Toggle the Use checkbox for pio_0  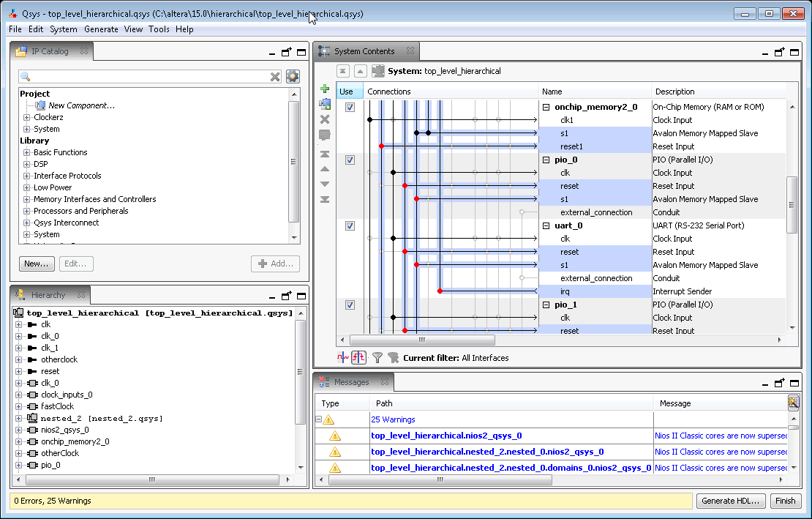(x=350, y=160)
